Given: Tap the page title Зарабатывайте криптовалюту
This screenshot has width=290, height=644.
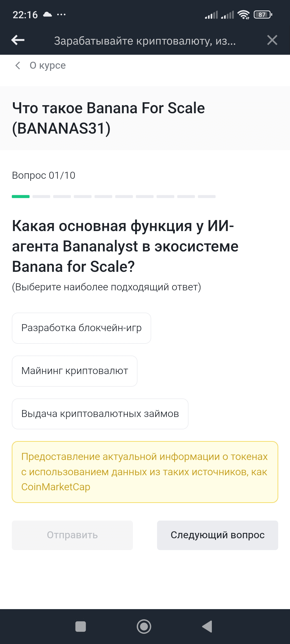Looking at the screenshot, I should [x=145, y=41].
